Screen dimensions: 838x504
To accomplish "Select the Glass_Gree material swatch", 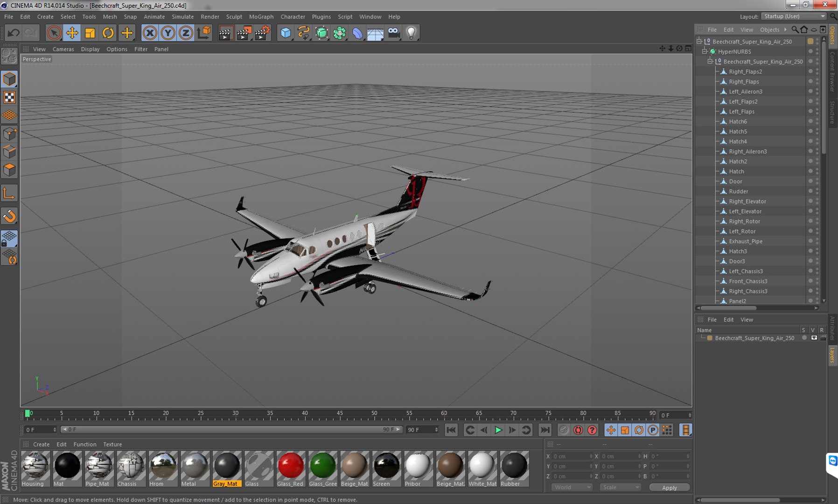I will coord(322,469).
